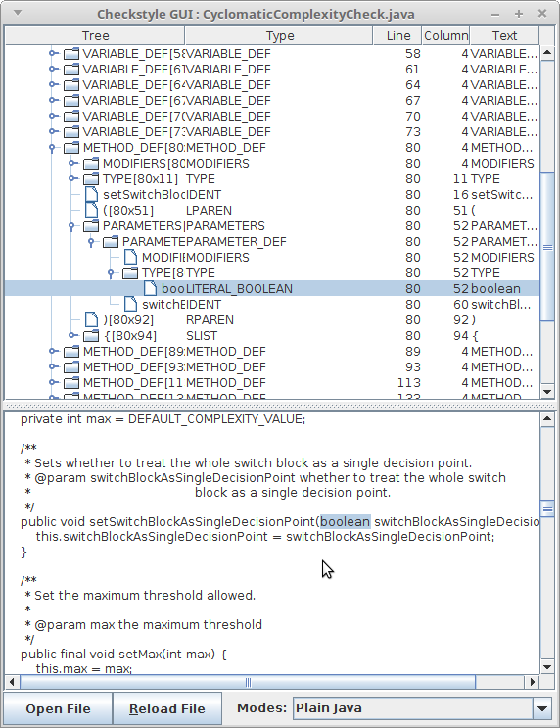Expand VARIABLE_DEF node at line 58
560x728 pixels.
click(x=53, y=54)
